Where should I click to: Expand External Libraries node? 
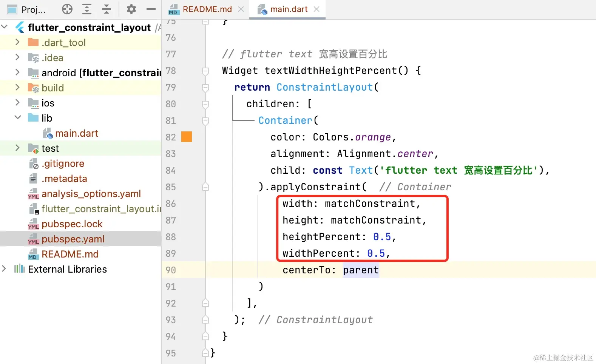click(x=4, y=268)
